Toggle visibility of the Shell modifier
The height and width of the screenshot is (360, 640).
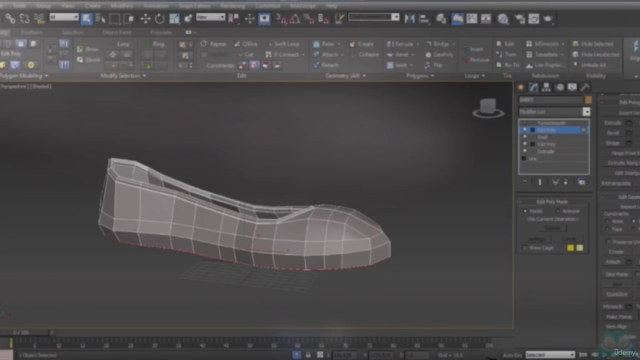pos(525,137)
